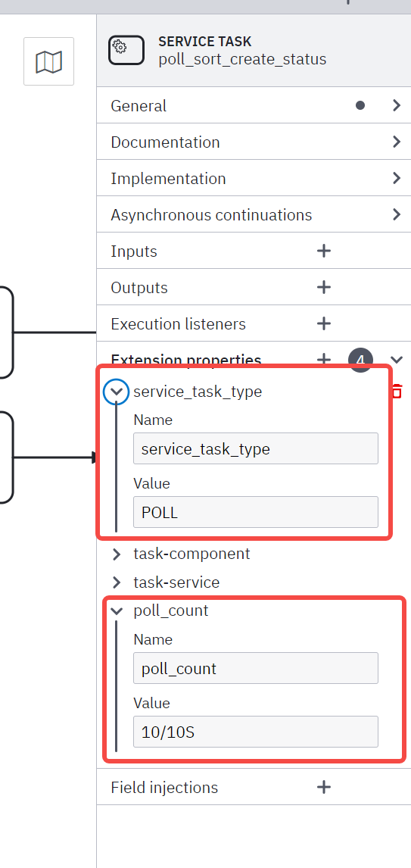Collapse the service_task_type property entry
The image size is (411, 868).
coord(116,392)
